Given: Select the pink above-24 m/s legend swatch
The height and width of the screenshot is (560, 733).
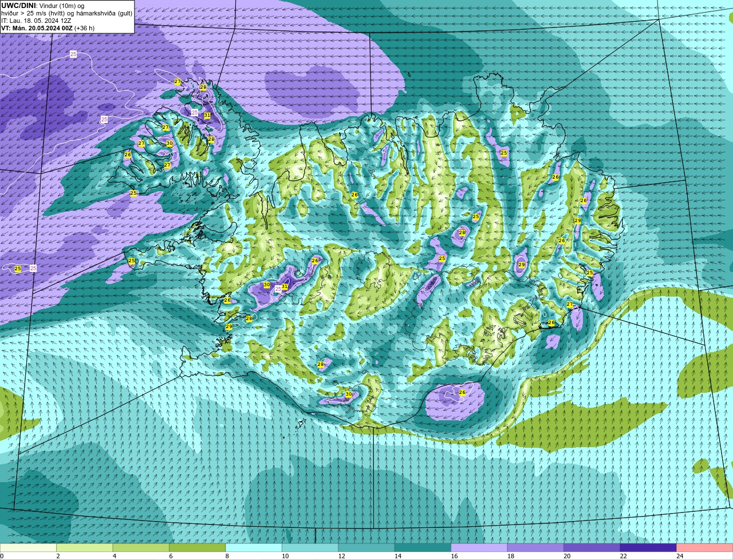Looking at the screenshot, I should [x=705, y=547].
